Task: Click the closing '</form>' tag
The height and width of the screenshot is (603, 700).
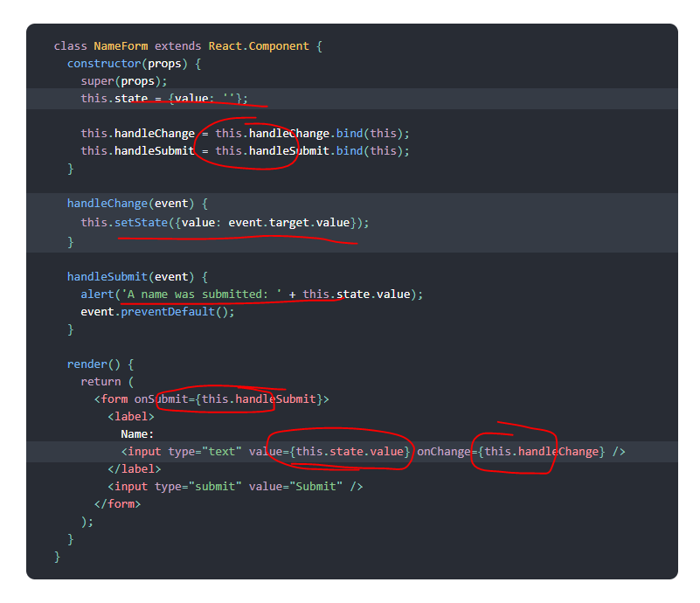Action: 117,504
